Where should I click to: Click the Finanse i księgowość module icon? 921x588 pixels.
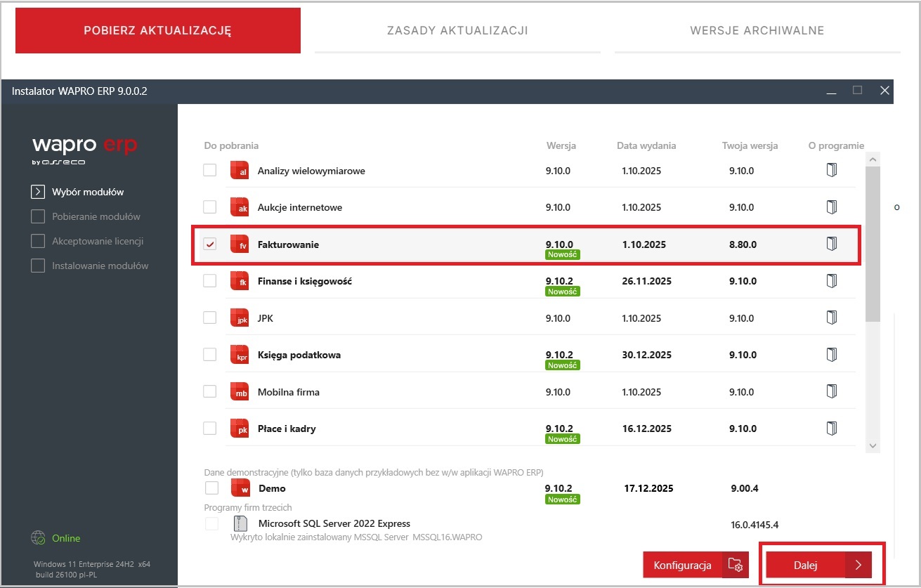[x=240, y=281]
